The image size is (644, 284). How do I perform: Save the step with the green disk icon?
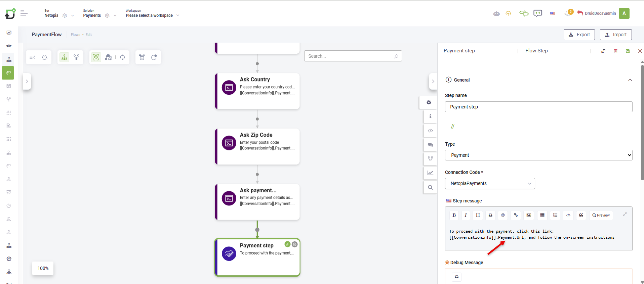point(628,51)
